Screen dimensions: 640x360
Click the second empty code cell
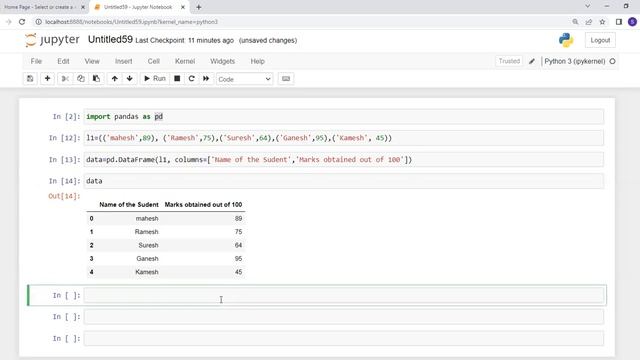[x=344, y=317]
